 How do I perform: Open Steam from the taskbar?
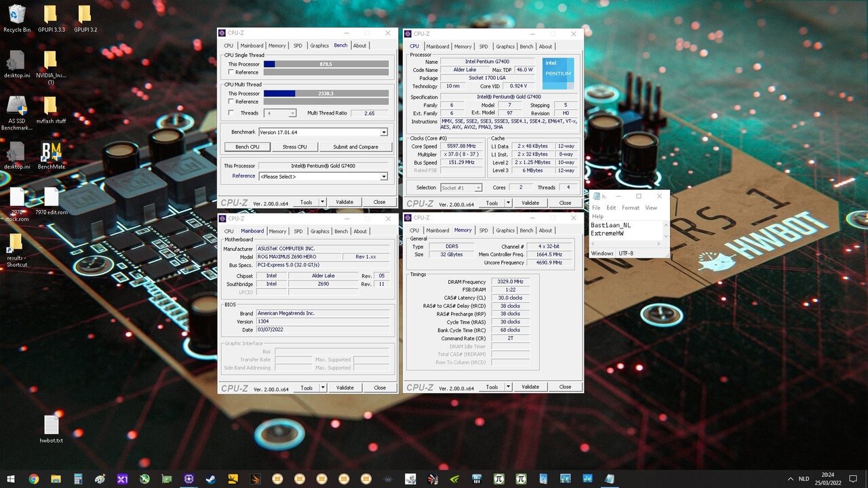click(211, 479)
